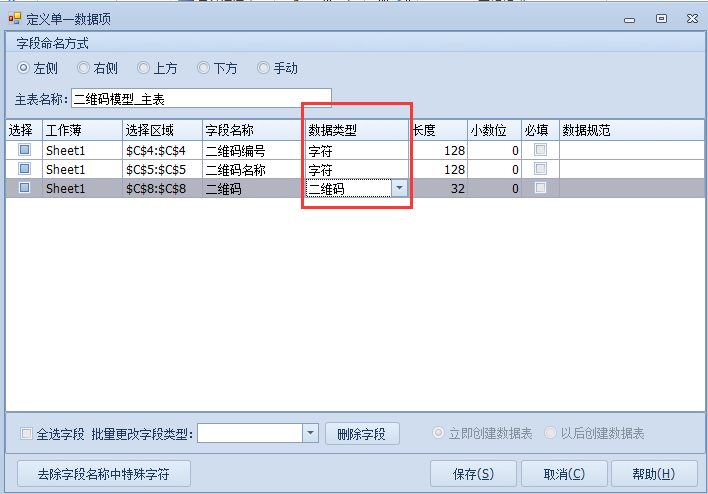Screen dimensions: 708x494
Task: Select the 右侧 naming option
Action: (84, 68)
